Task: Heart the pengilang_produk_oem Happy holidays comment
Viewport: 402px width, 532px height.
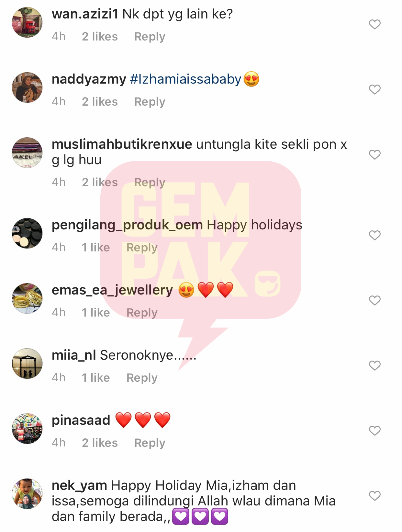Action: tap(374, 235)
